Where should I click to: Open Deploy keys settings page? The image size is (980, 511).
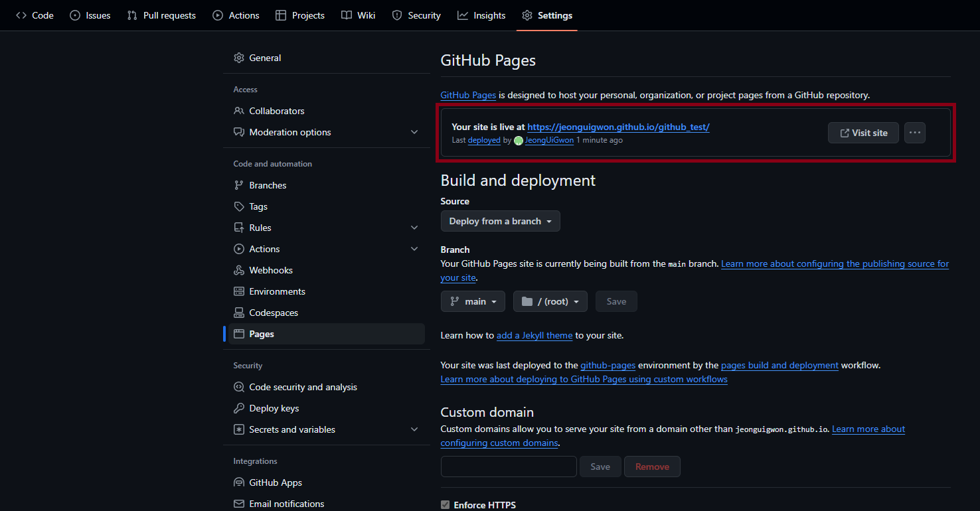pos(327,408)
